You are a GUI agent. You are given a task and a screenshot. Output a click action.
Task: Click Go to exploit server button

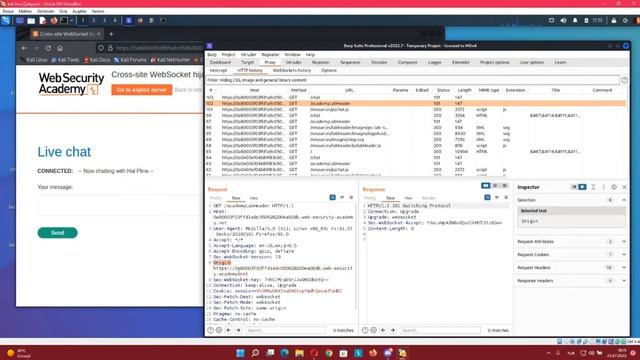142,90
